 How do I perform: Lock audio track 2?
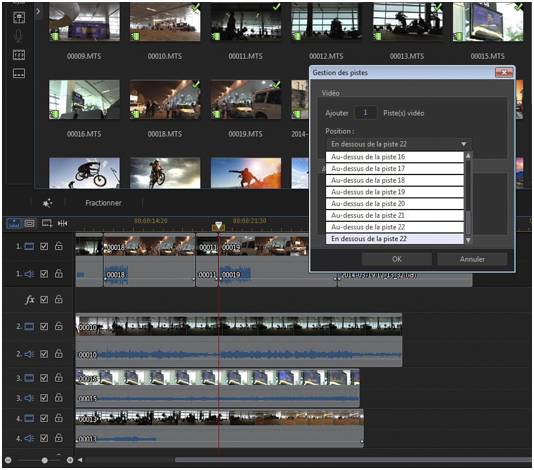tap(59, 354)
